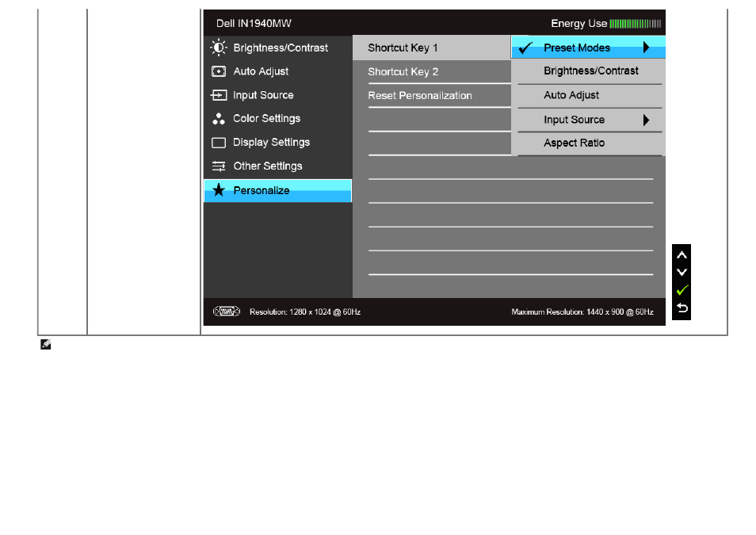Click the Personalize star icon
756x535 pixels.
tap(219, 190)
